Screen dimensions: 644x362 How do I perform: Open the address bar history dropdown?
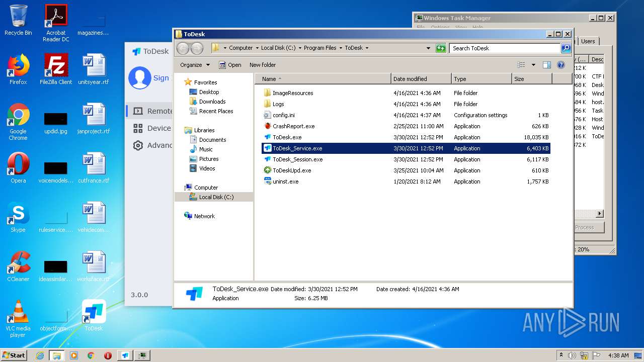428,48
